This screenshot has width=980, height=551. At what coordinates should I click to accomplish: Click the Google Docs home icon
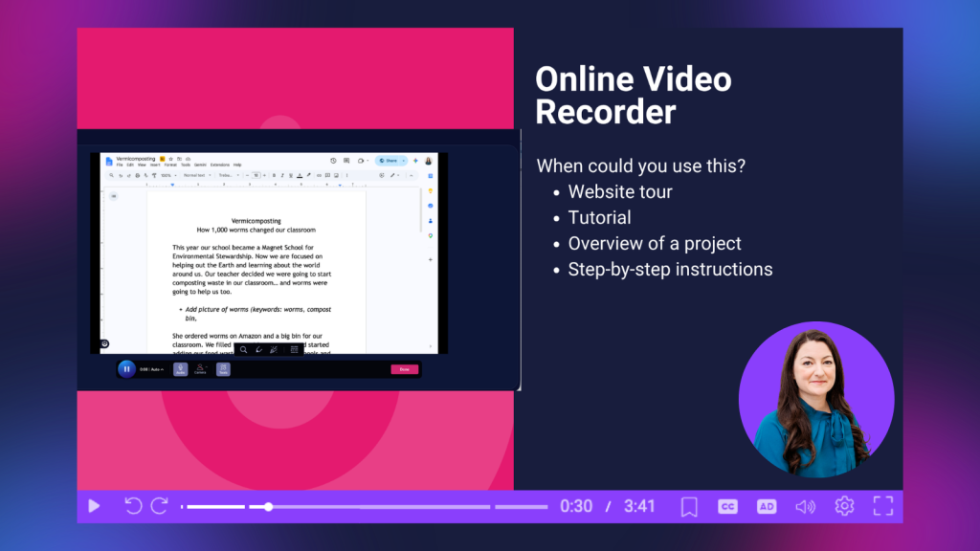tap(109, 161)
